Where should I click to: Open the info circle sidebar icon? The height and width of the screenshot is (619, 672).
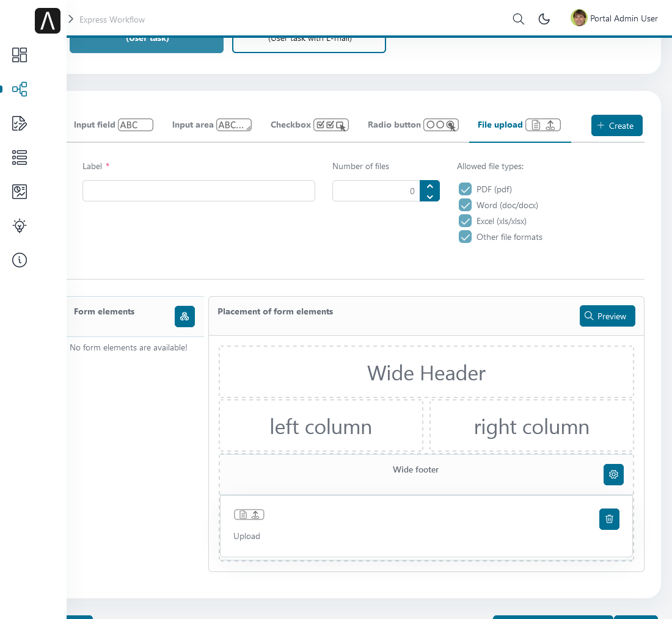click(x=20, y=260)
